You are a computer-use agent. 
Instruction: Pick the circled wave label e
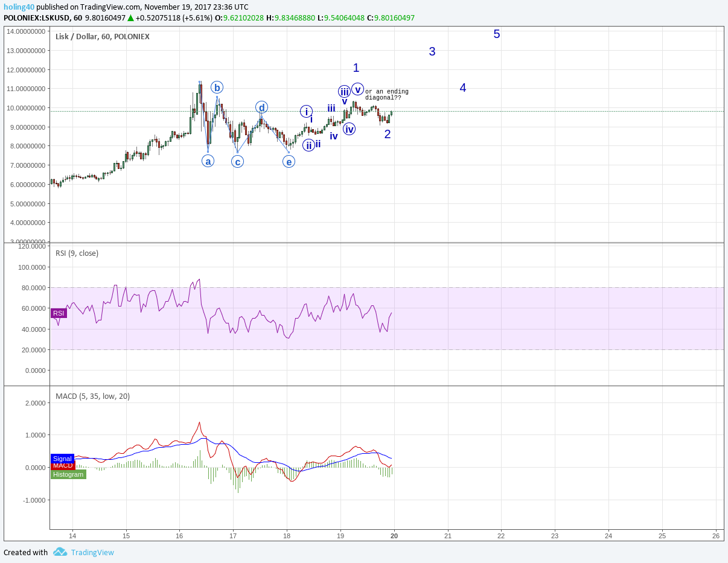click(289, 161)
